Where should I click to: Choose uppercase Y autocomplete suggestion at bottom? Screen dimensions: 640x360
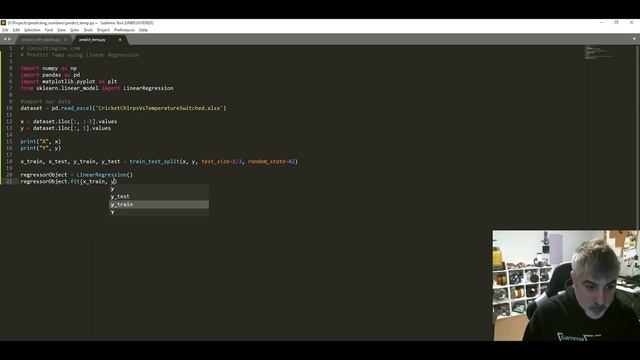pos(159,212)
